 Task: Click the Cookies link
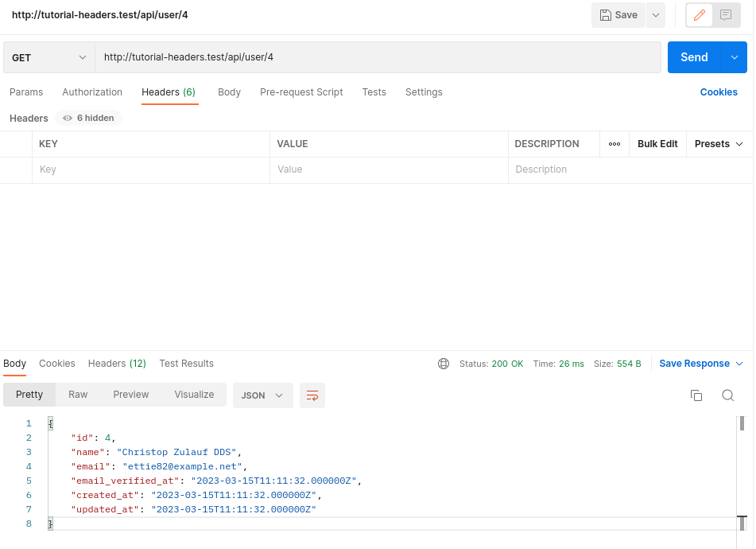point(719,92)
